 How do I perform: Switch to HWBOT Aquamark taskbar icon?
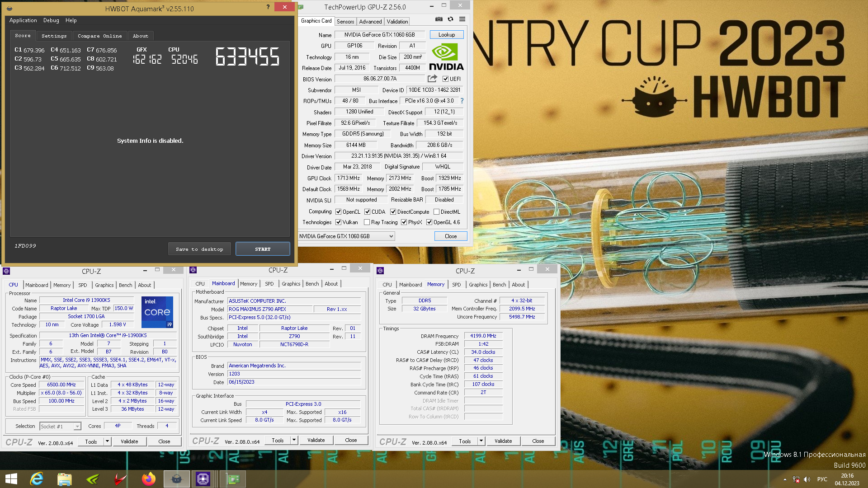(x=176, y=479)
